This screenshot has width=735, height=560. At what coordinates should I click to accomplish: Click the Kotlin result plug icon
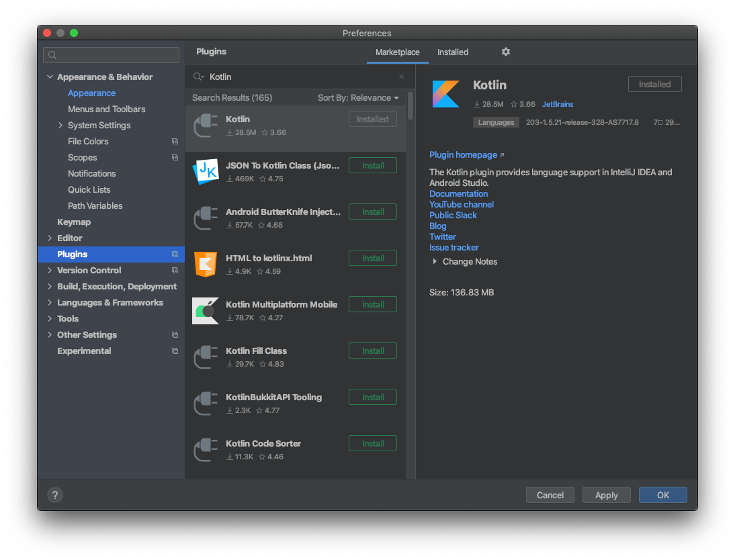[x=206, y=125]
